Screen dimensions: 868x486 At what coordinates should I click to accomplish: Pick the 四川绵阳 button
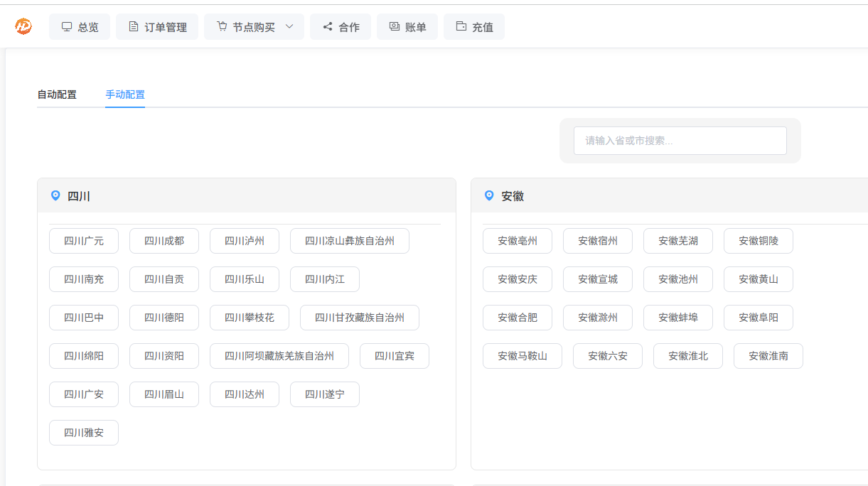(x=84, y=356)
